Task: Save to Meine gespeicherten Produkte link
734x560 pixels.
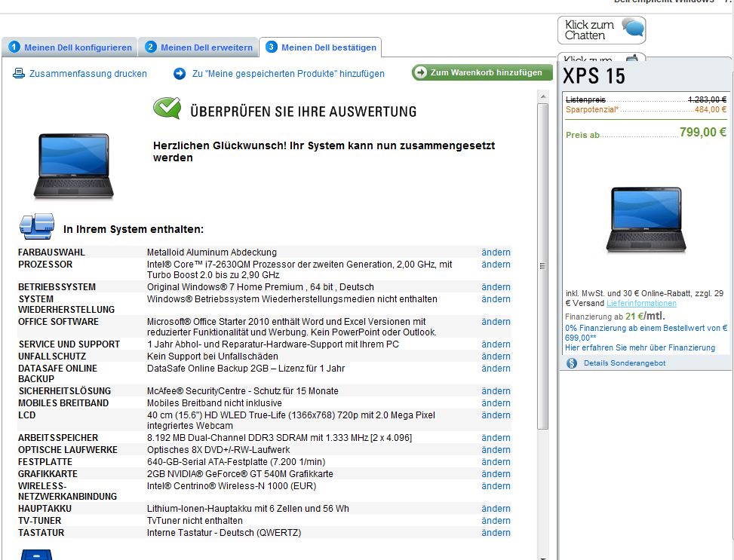Action: click(x=288, y=73)
